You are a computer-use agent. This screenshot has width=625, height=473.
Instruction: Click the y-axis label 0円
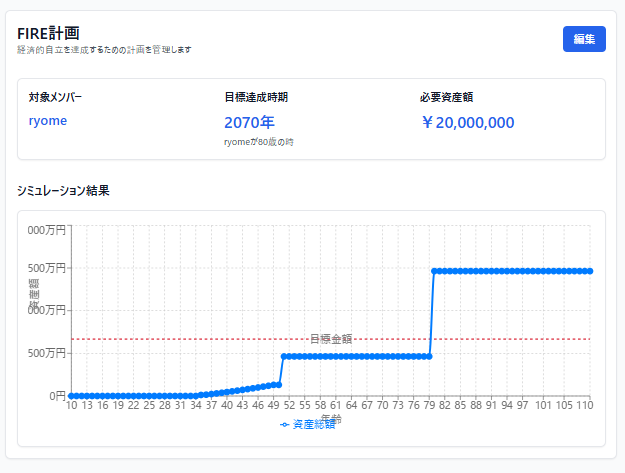pyautogui.click(x=57, y=396)
